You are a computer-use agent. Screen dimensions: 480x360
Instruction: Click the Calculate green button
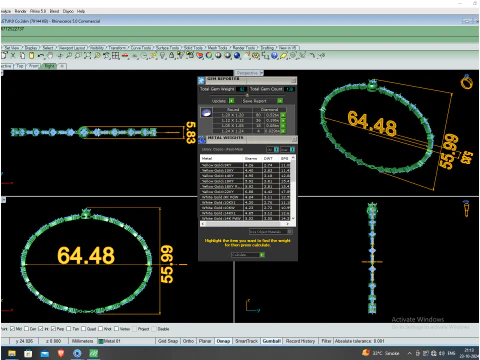(262, 255)
